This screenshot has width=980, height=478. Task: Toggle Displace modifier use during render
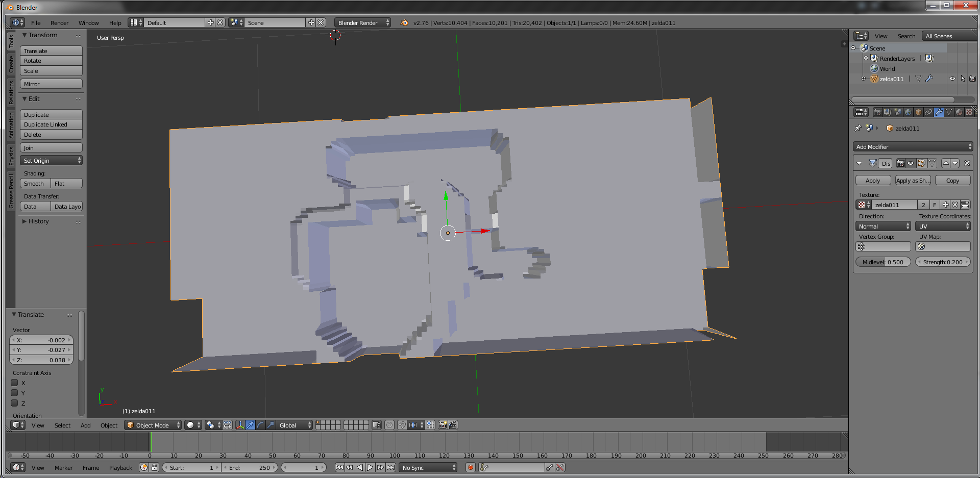coord(901,163)
